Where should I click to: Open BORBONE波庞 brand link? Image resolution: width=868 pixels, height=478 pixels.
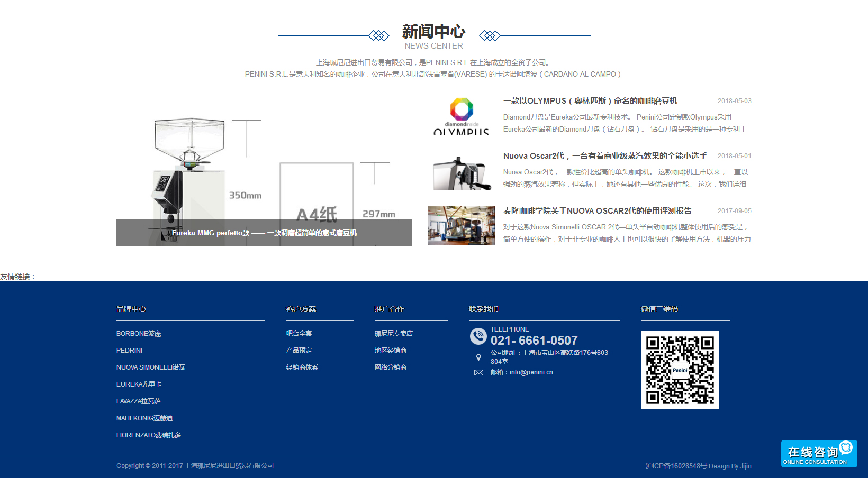pos(139,334)
